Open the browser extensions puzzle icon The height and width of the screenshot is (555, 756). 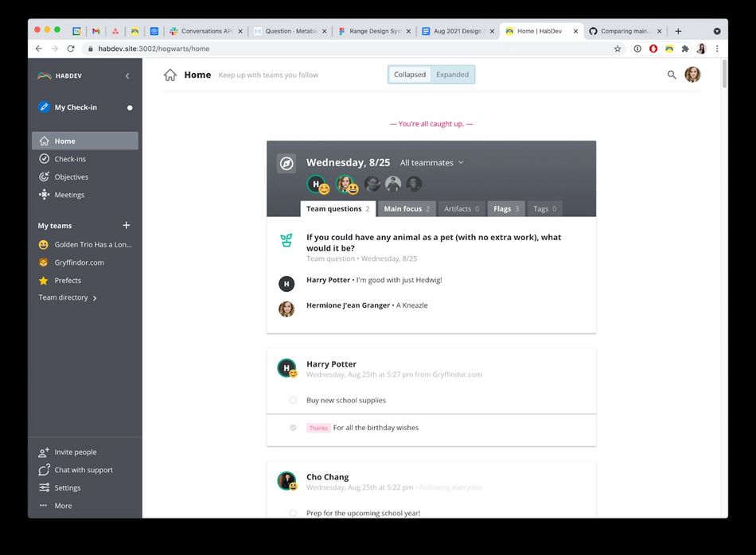point(685,49)
